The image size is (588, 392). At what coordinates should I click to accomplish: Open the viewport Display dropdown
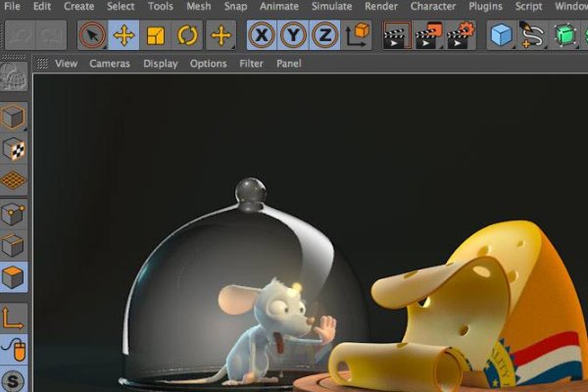click(161, 64)
